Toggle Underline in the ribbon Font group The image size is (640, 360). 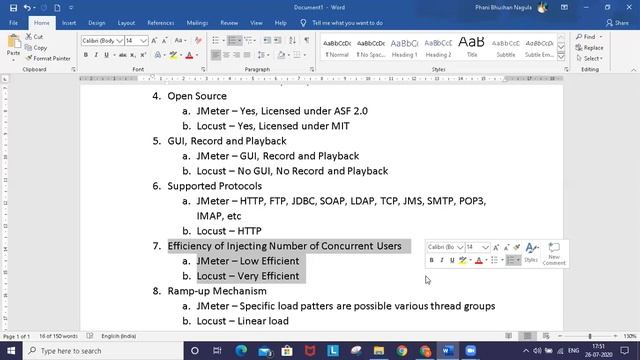tap(106, 55)
